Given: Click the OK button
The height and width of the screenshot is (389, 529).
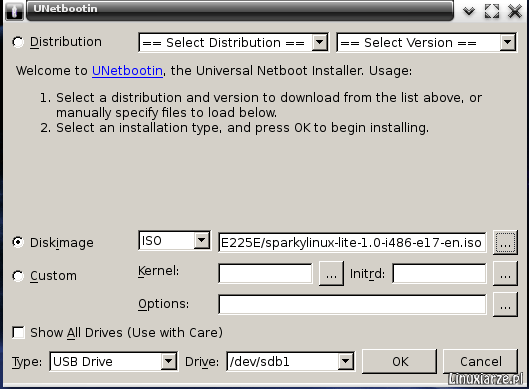Looking at the screenshot, I should tap(400, 362).
